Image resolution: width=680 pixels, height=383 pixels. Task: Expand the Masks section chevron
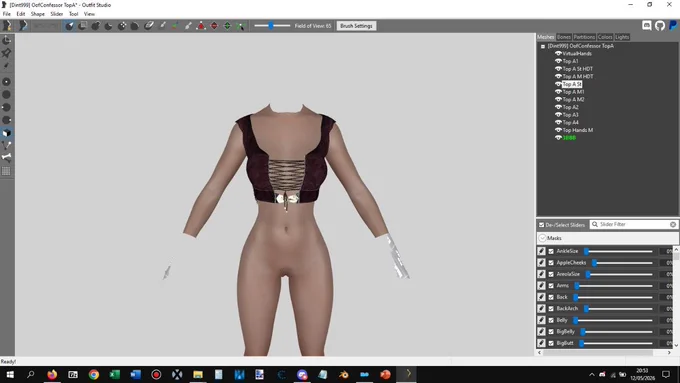(x=542, y=238)
